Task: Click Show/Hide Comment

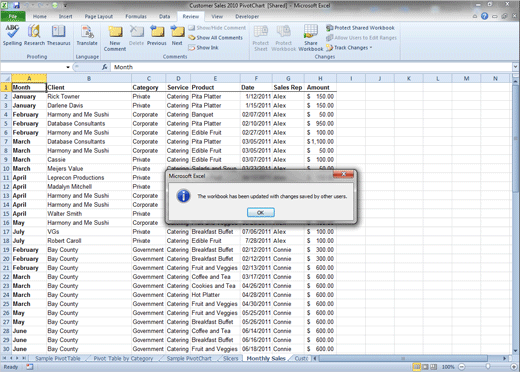Action: click(217, 28)
